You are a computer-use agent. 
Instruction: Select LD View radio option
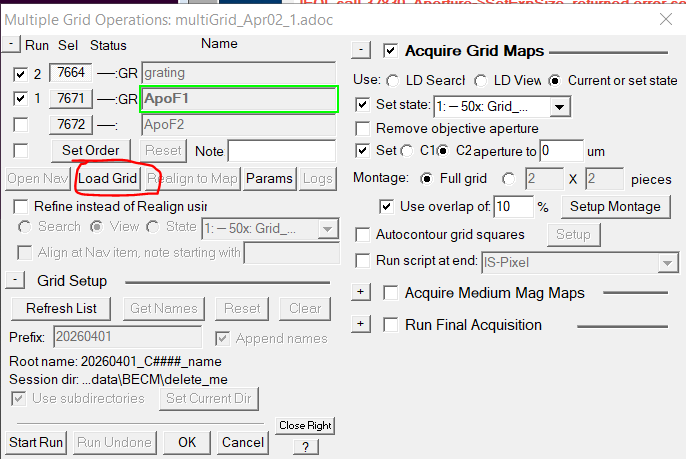[x=480, y=81]
